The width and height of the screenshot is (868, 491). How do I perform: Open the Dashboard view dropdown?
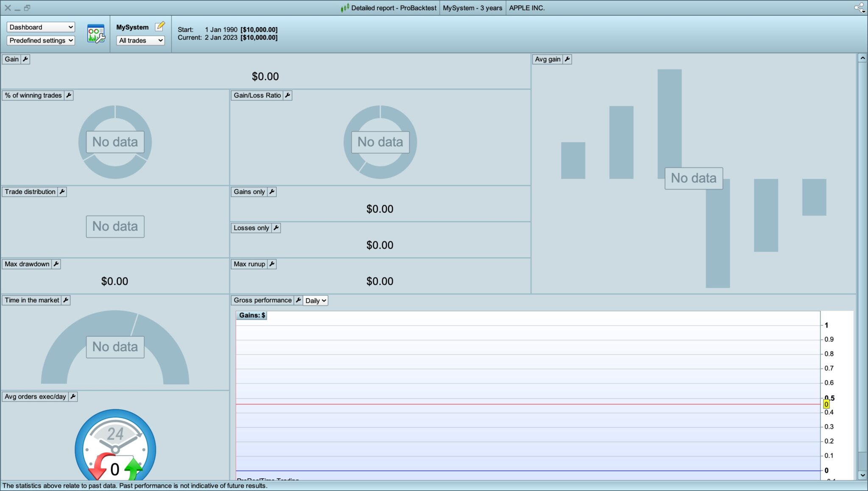tap(41, 27)
